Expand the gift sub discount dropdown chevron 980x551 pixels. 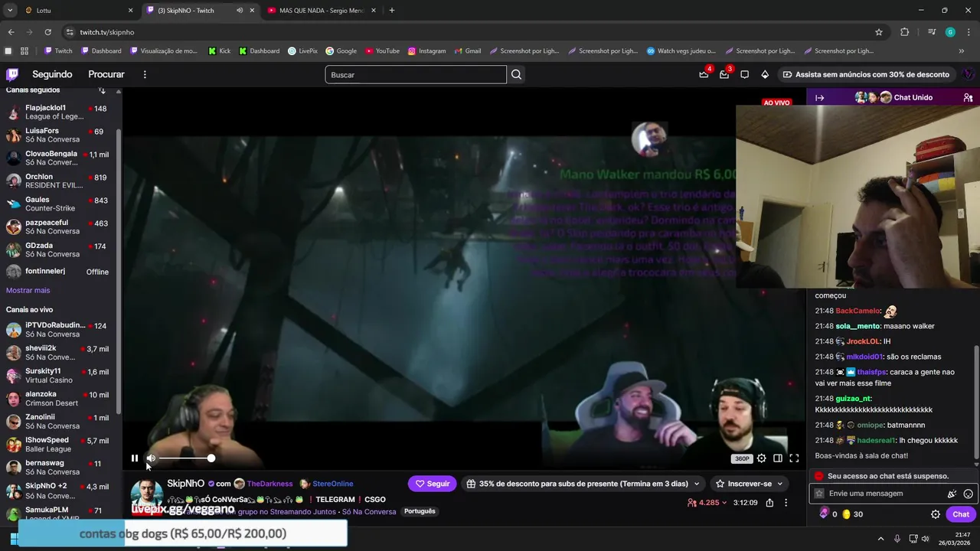click(x=697, y=484)
